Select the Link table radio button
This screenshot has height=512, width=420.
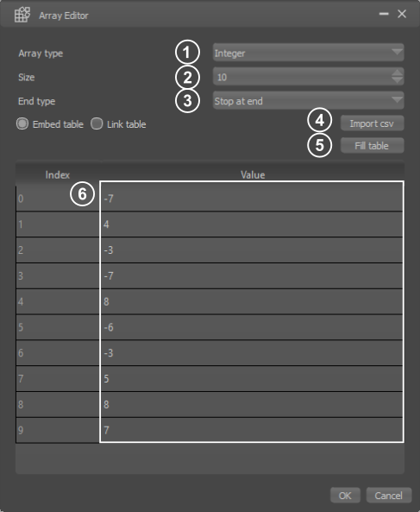[x=97, y=123]
